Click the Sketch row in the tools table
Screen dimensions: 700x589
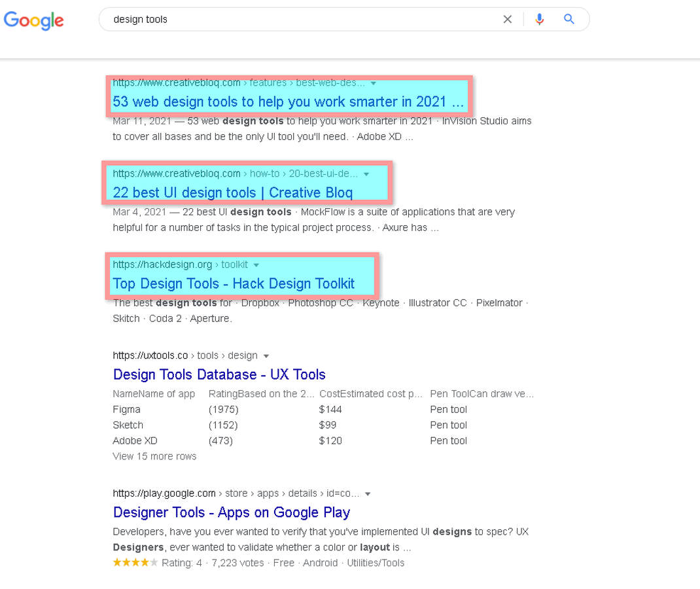[x=128, y=425]
